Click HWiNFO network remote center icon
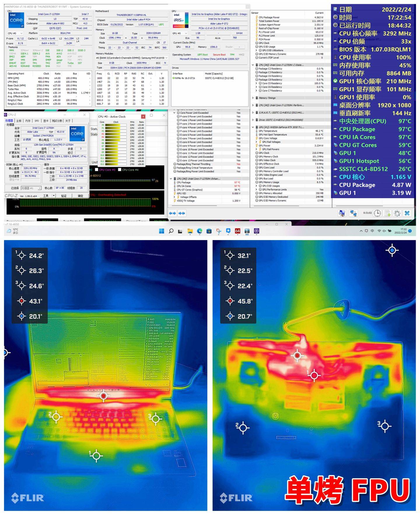This screenshot has height=515, width=420. [x=353, y=213]
